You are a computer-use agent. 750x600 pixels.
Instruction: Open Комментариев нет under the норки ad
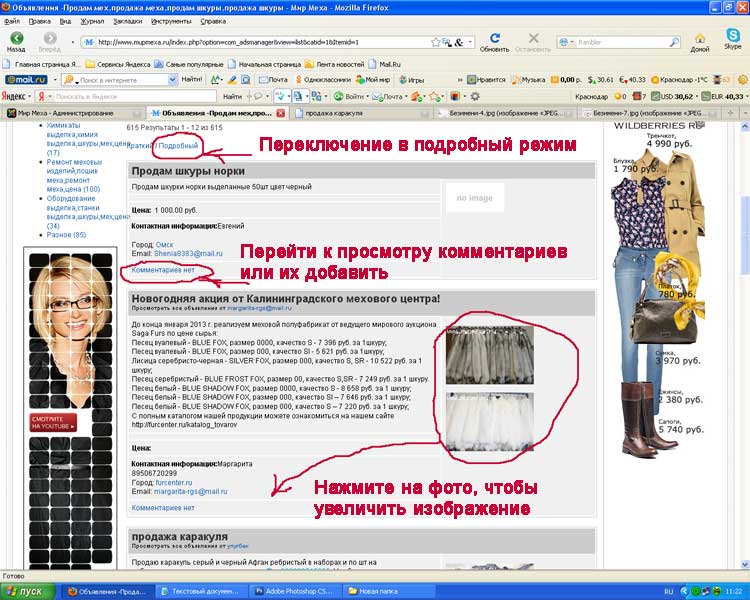click(x=163, y=270)
